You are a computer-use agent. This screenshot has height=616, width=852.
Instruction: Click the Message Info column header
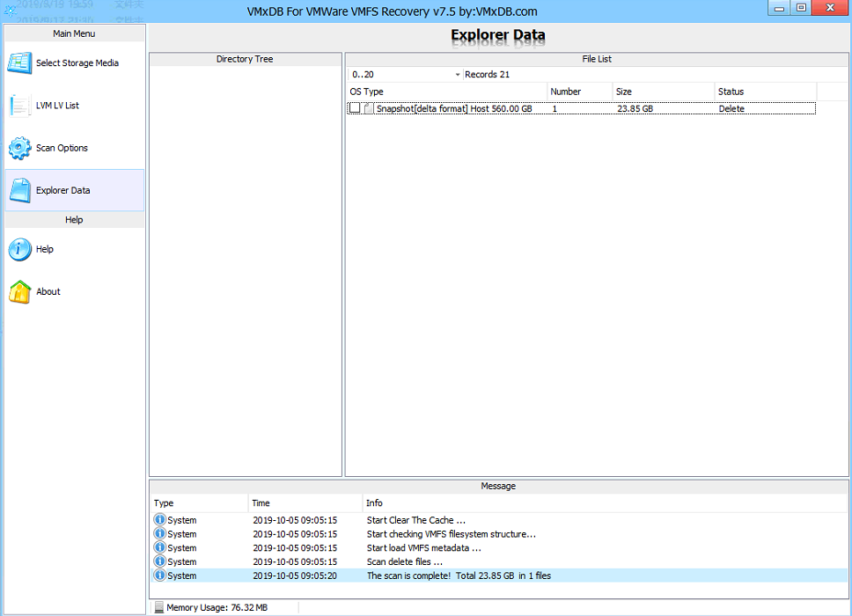click(605, 503)
